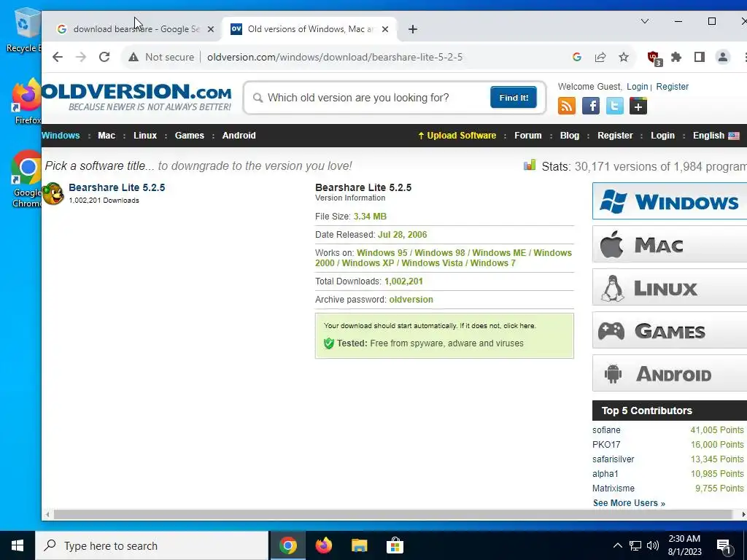Viewport: 747px width, 560px height.
Task: Open Firefox from the taskbar
Action: tap(323, 545)
